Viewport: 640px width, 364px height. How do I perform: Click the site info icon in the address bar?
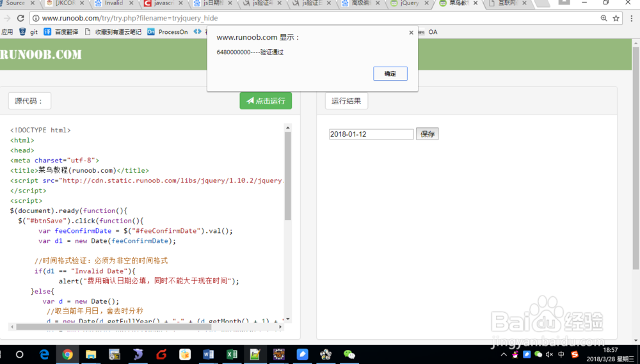tap(36, 18)
